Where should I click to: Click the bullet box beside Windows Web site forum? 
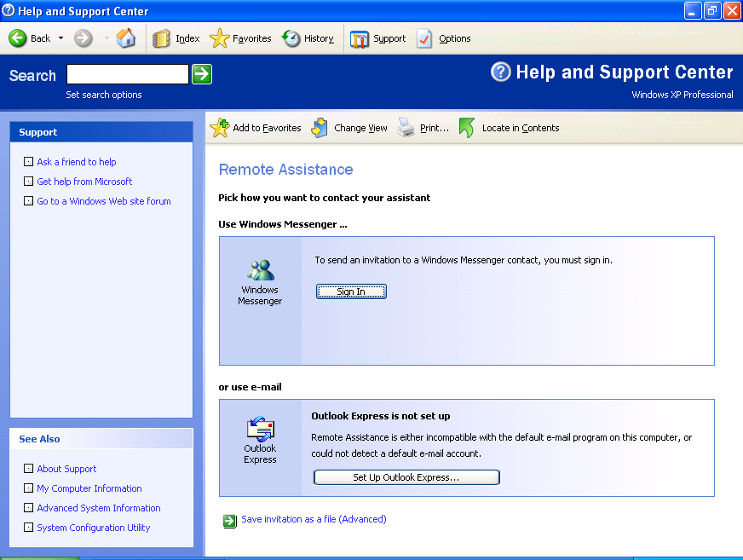[28, 200]
